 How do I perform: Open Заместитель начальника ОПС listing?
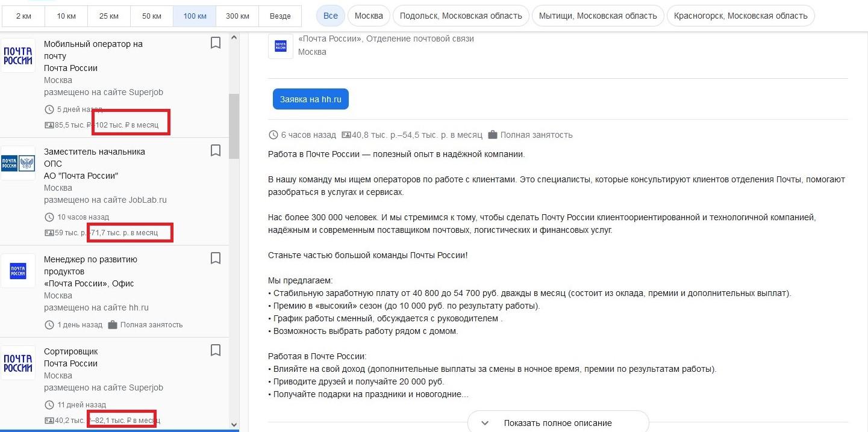point(114,191)
